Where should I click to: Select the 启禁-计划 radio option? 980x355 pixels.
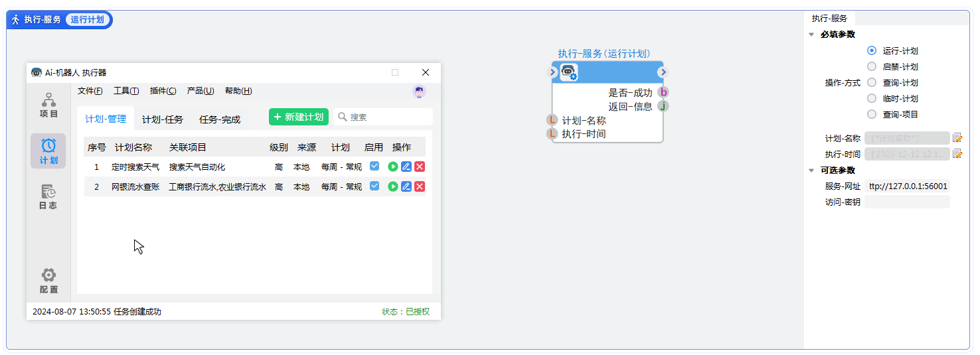click(872, 66)
